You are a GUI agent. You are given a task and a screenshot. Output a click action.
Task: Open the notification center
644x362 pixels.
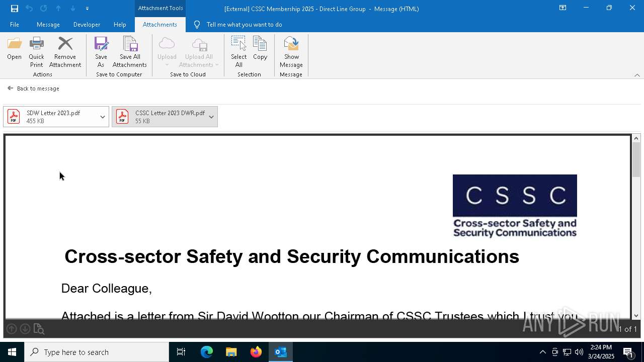click(x=628, y=352)
